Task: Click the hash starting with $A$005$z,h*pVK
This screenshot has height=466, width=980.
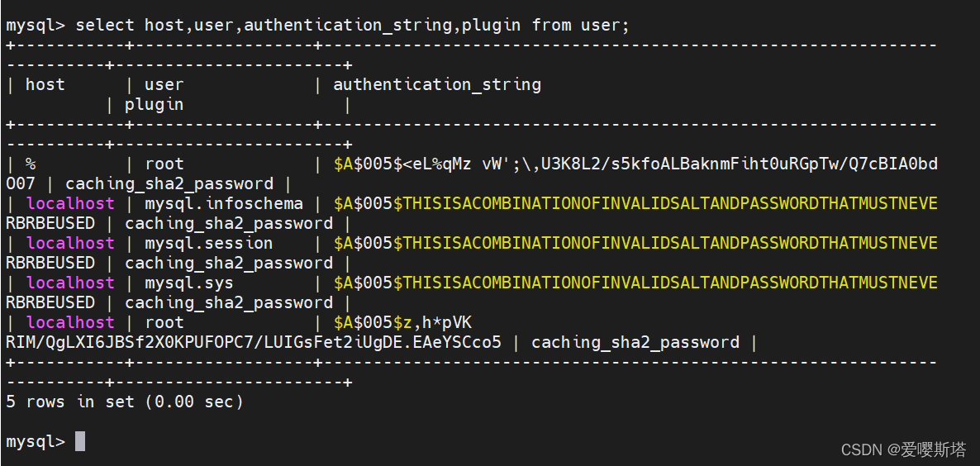Action: pyautogui.click(x=402, y=322)
